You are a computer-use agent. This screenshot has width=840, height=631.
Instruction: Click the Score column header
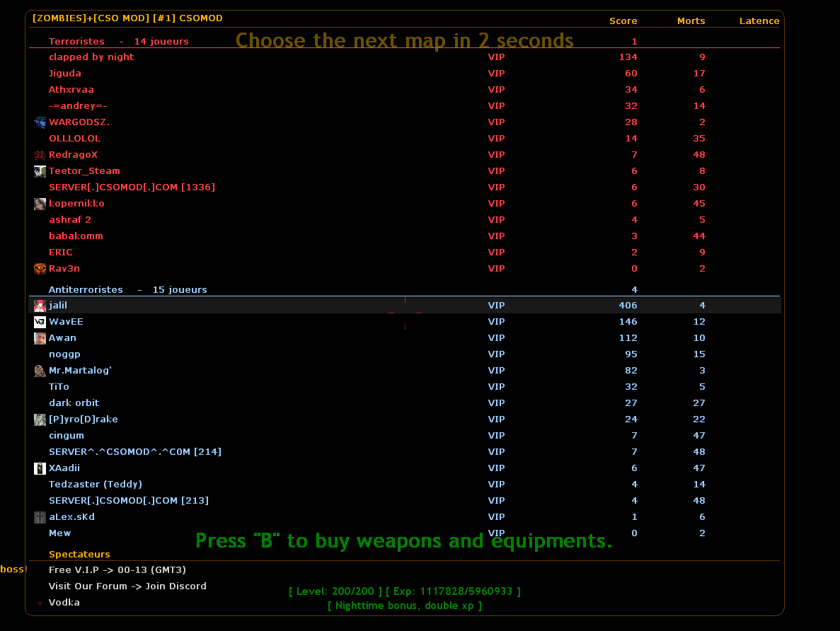click(x=623, y=21)
